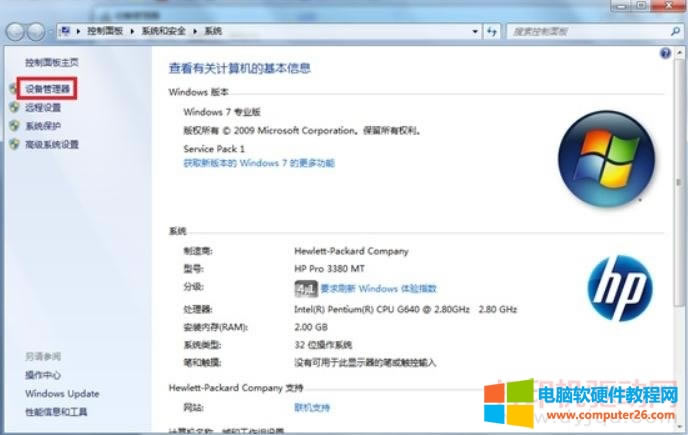688x435 pixels.
Task: Click the model value HP Pro 3380 MT
Action: point(330,269)
